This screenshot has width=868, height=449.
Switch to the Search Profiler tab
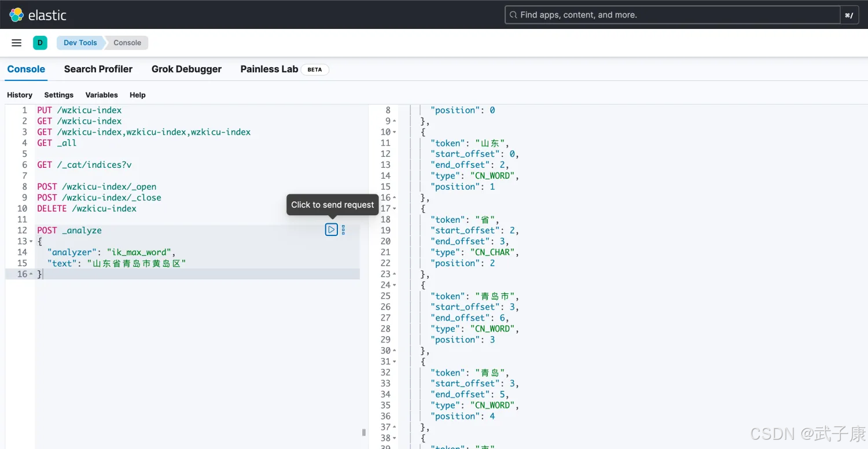click(98, 69)
